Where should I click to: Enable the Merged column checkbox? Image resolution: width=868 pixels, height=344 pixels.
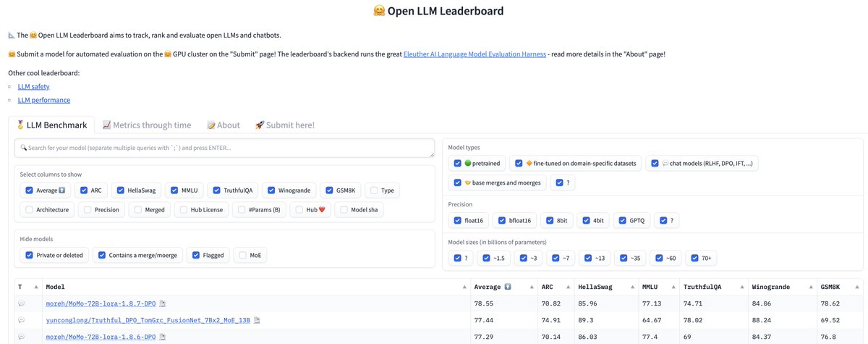coord(138,210)
